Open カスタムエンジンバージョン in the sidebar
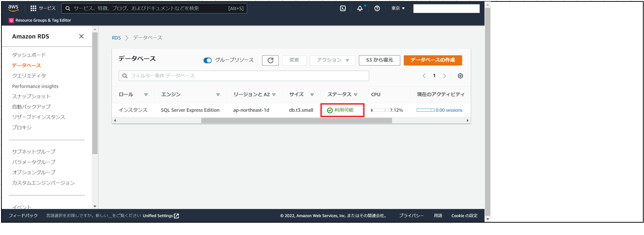Image resolution: width=644 pixels, height=235 pixels. pos(43,183)
